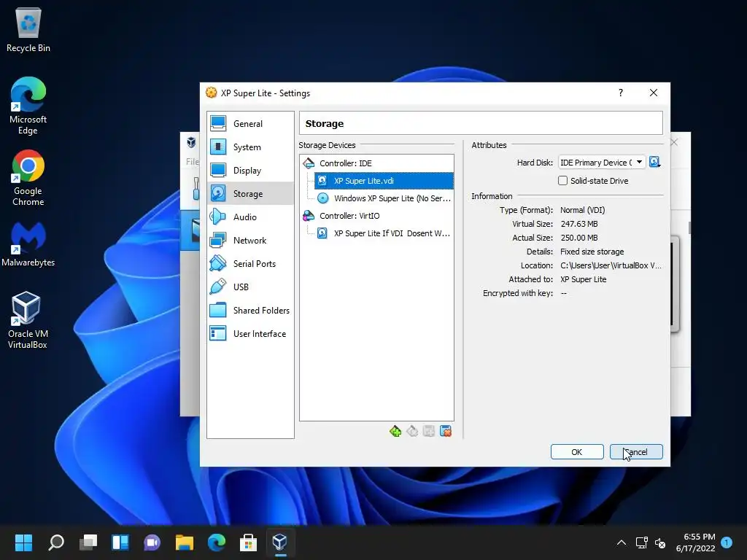Viewport: 747px width, 560px height.
Task: Open Microsoft Store from taskbar
Action: [x=248, y=542]
